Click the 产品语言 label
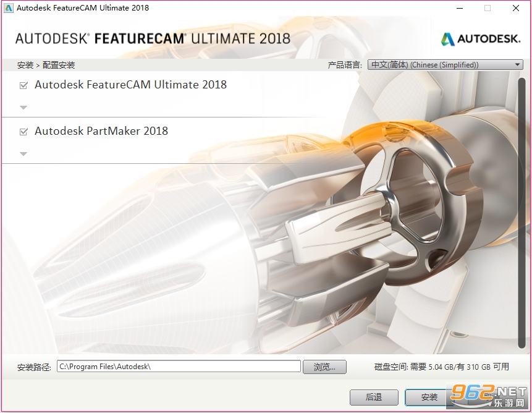 pos(345,65)
